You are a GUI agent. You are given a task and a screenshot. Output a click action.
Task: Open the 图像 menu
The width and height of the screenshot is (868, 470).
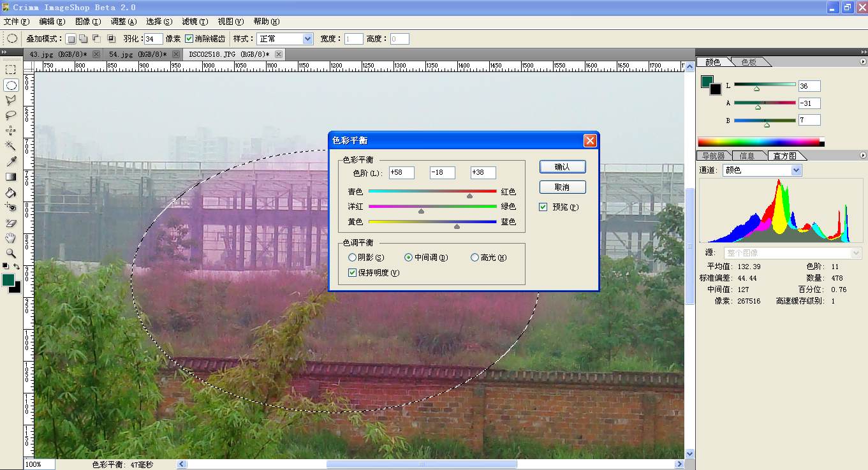(x=87, y=22)
